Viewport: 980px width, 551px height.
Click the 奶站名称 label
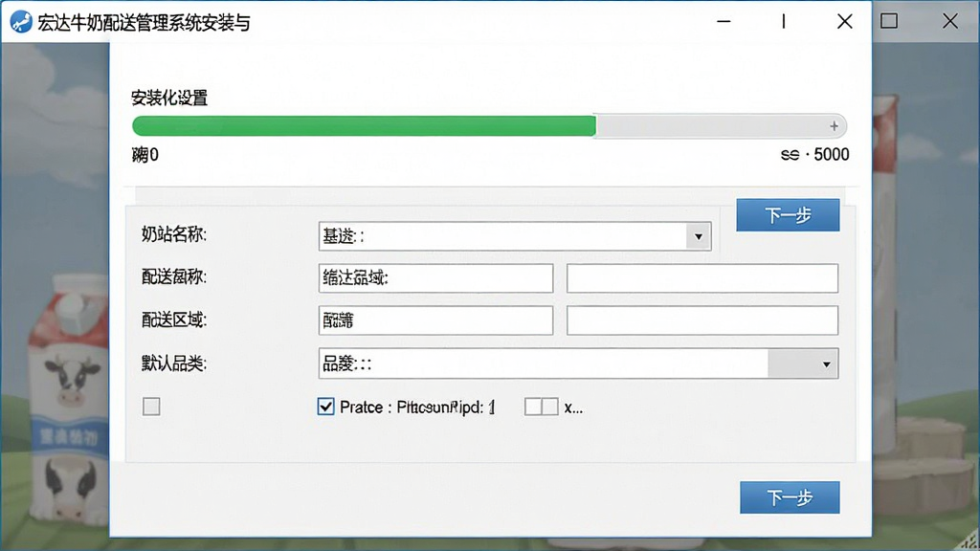click(174, 234)
